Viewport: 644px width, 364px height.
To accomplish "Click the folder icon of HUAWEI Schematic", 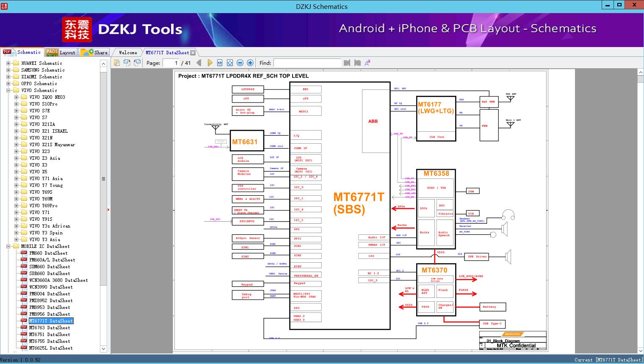I will click(16, 63).
